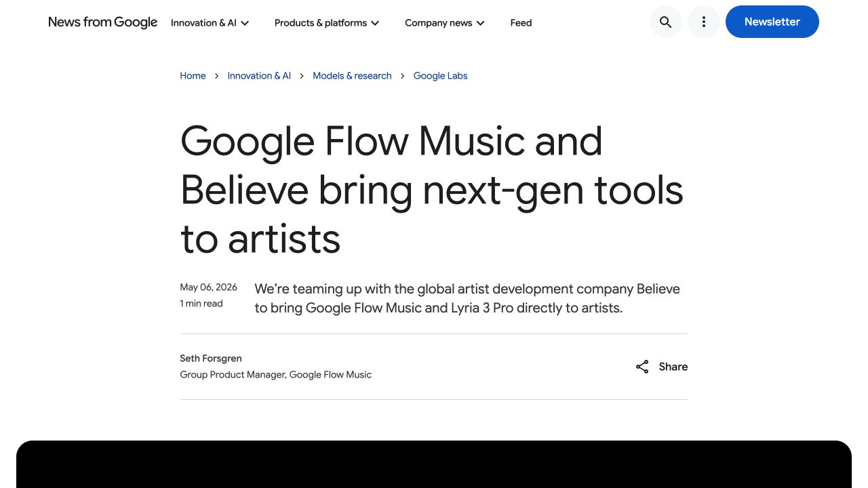Click the 1 min read label
868x488 pixels.
click(x=201, y=304)
